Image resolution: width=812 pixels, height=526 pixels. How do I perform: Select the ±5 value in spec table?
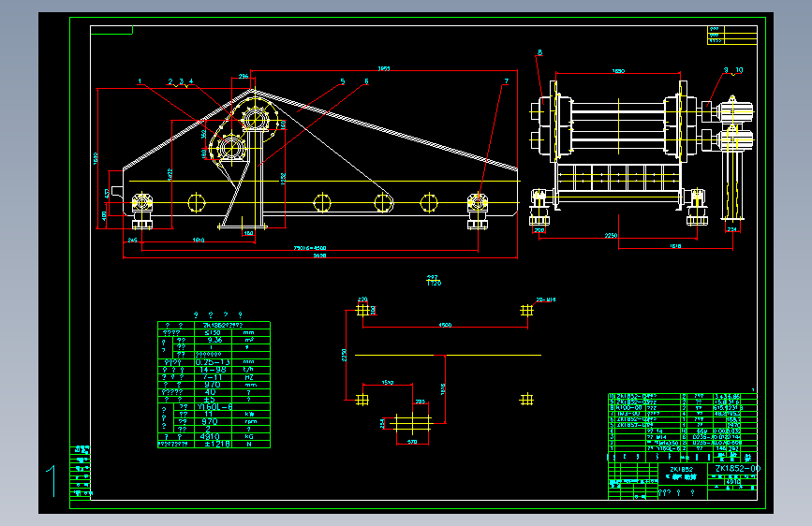[209, 400]
